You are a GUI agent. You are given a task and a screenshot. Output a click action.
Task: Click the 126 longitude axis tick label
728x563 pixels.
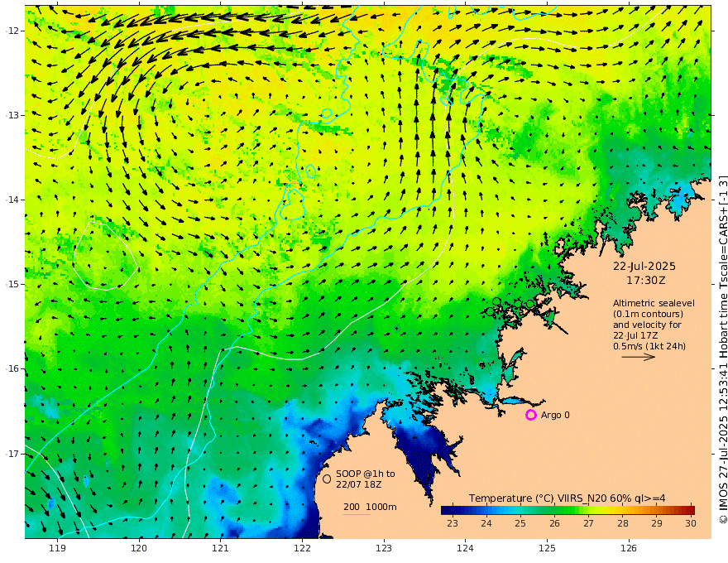(x=629, y=548)
